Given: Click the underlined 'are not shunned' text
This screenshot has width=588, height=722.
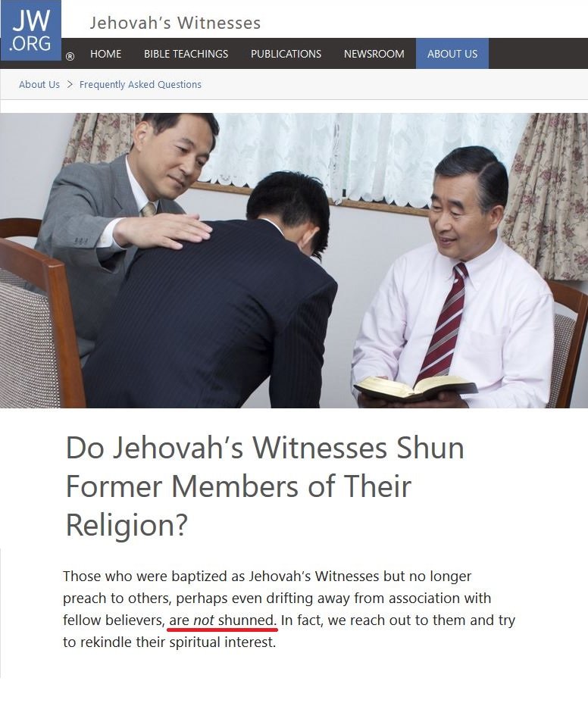Looking at the screenshot, I should point(222,620).
